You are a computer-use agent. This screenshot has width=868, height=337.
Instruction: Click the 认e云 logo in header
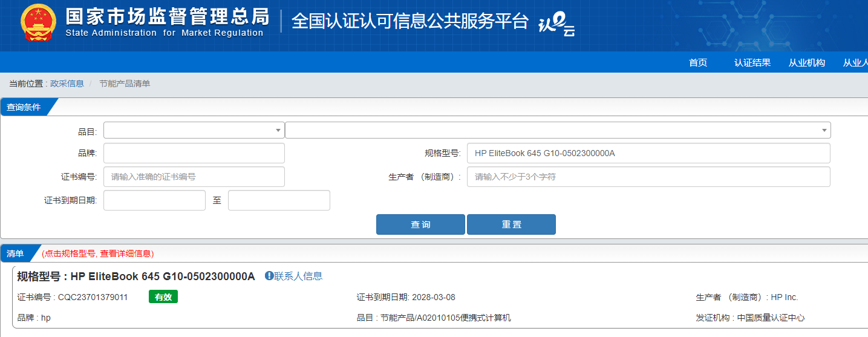click(x=556, y=24)
